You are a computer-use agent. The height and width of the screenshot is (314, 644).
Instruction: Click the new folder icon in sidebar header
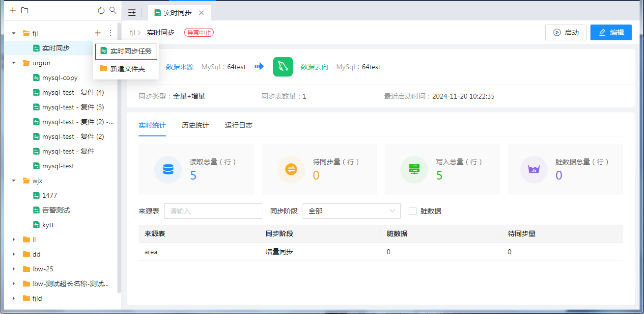pos(25,10)
